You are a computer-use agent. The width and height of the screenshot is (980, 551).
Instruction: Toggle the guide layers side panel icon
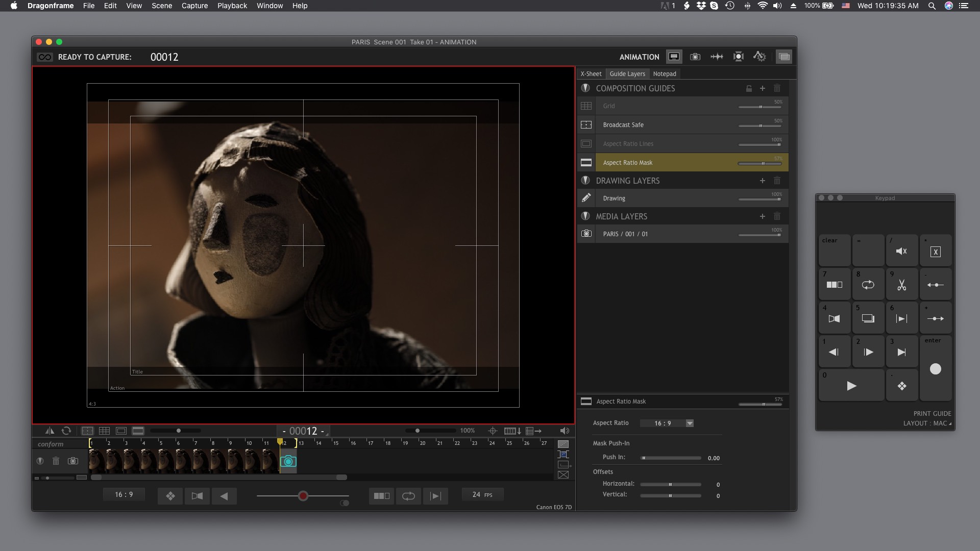tap(784, 57)
